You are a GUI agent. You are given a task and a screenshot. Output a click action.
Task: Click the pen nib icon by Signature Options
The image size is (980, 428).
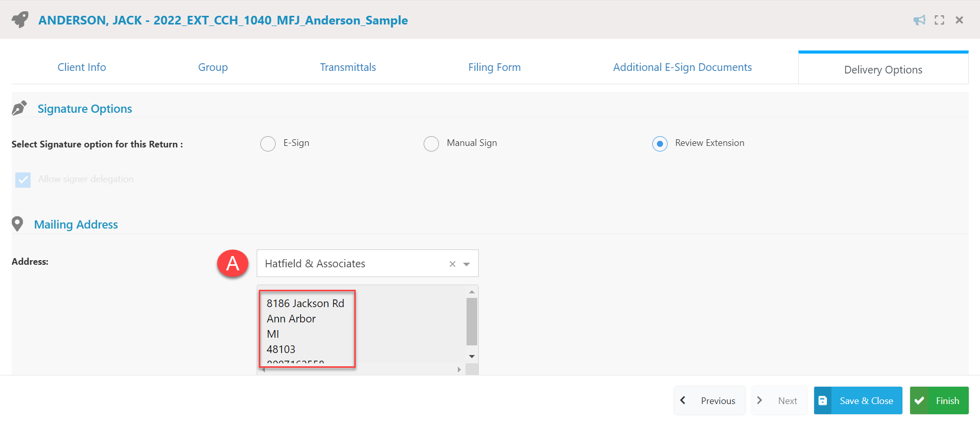point(19,108)
